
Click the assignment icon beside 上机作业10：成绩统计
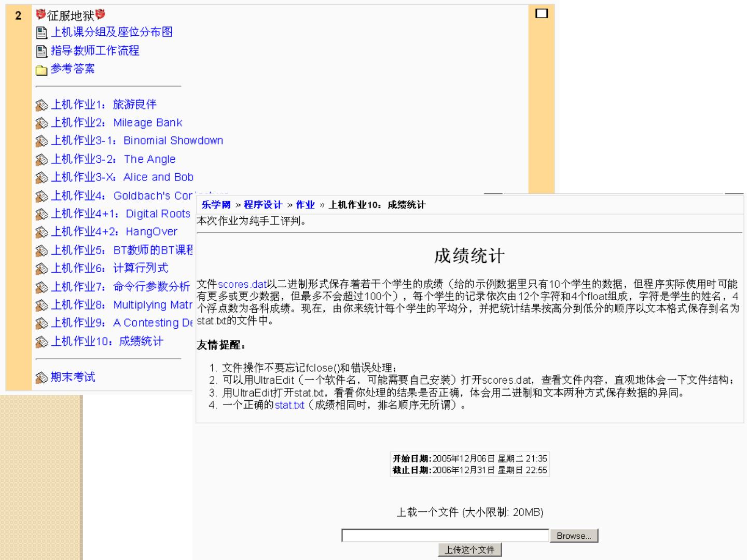(41, 342)
